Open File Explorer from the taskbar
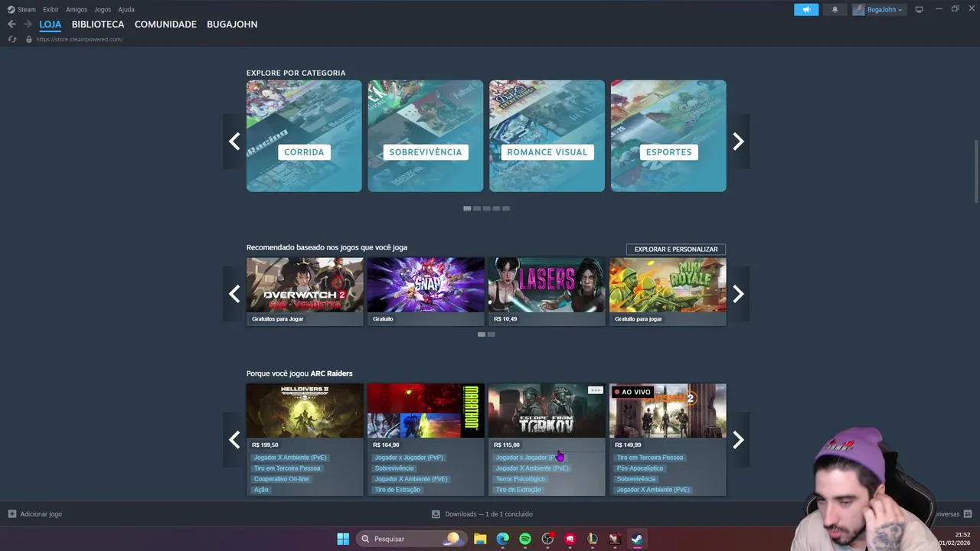The width and height of the screenshot is (980, 551). (x=480, y=539)
